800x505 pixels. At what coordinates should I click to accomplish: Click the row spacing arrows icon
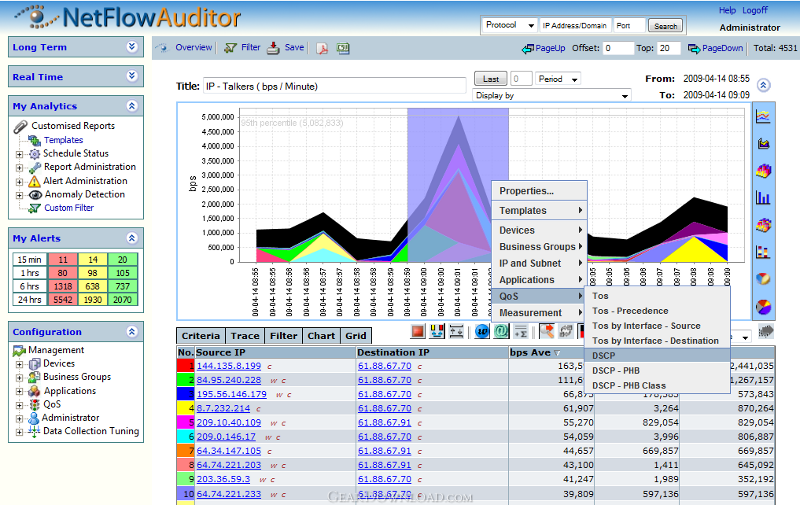pos(456,332)
